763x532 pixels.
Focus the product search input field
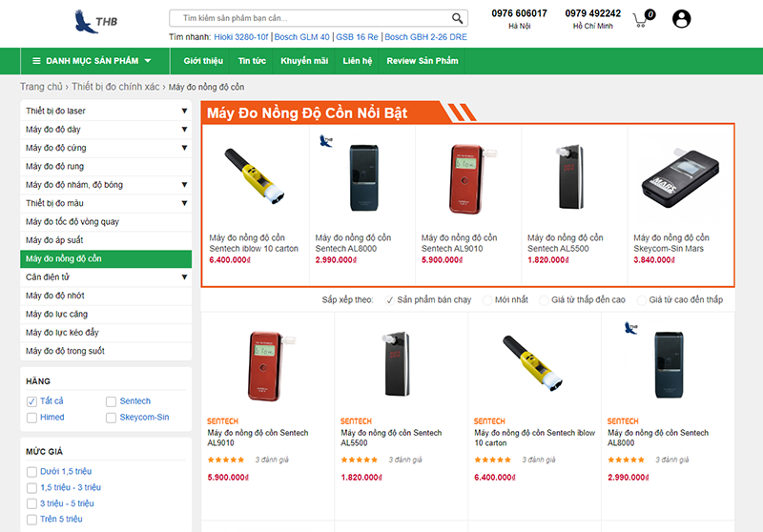[314, 18]
